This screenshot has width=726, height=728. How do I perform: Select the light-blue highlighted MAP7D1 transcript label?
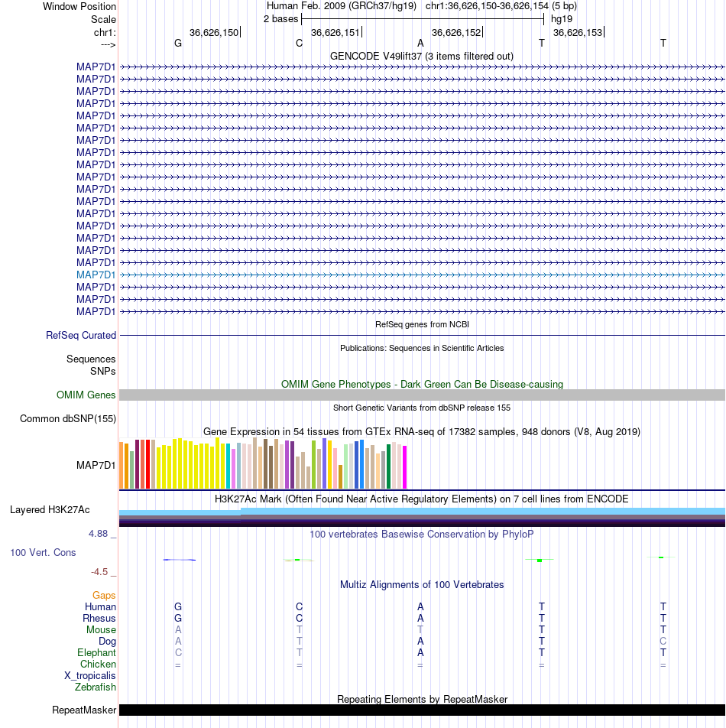96,275
